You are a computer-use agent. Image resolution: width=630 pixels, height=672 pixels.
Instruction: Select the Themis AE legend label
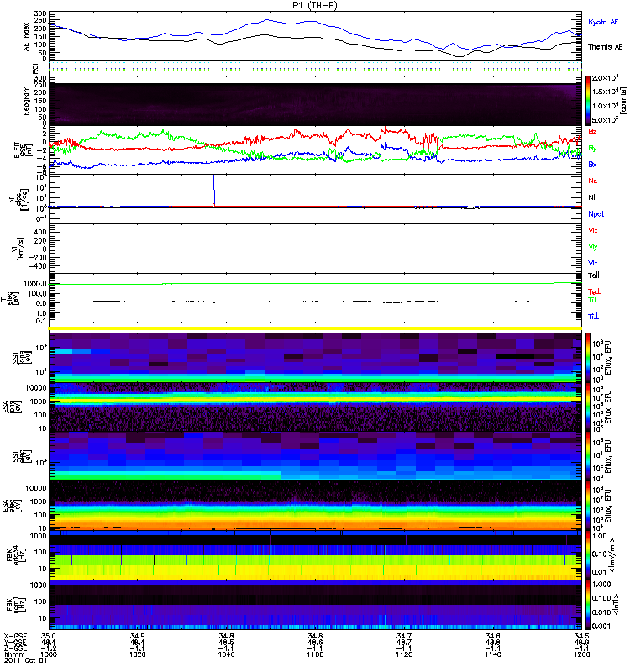[605, 47]
